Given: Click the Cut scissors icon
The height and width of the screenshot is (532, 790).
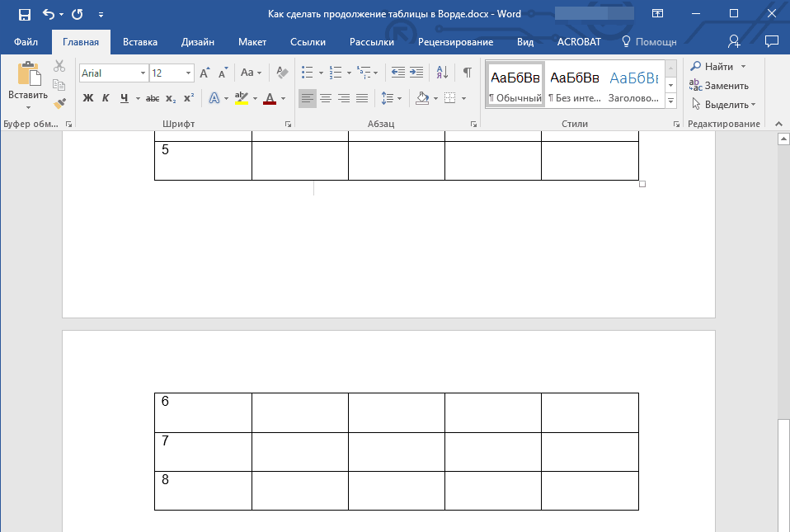Looking at the screenshot, I should pos(59,66).
